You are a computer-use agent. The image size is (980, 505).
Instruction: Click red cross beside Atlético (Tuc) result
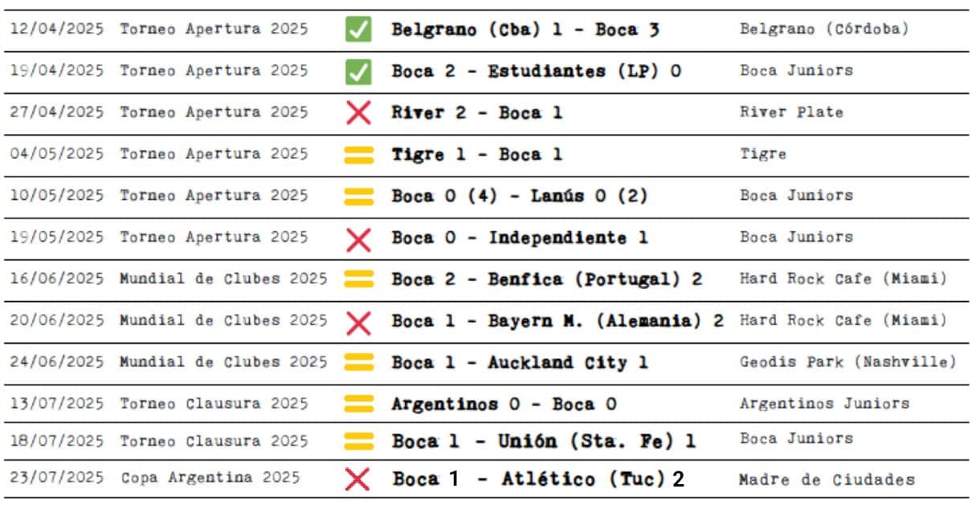tap(357, 480)
